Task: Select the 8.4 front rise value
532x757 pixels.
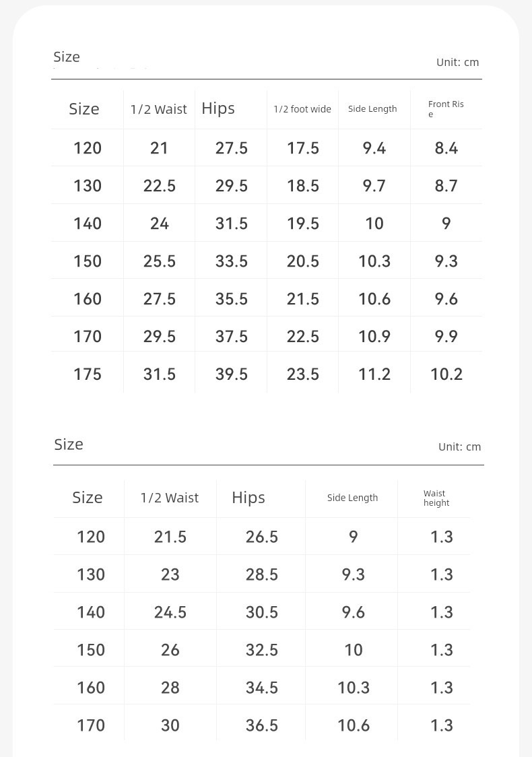Action: 446,147
